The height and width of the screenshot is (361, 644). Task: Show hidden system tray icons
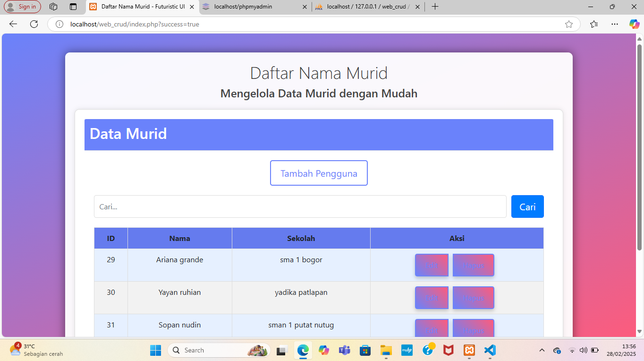coord(542,350)
